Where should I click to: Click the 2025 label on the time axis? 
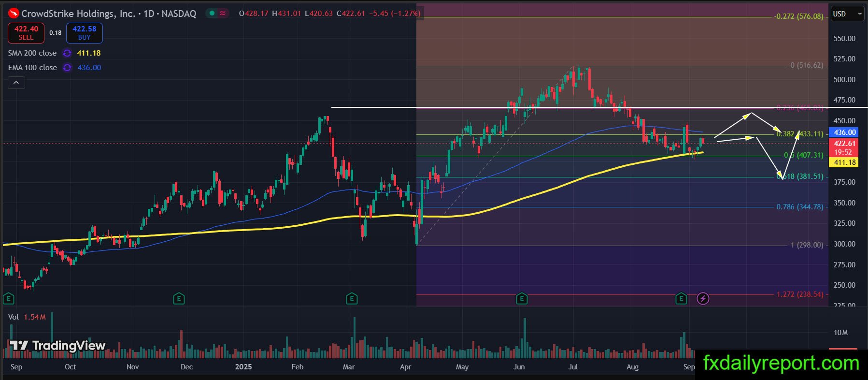(x=243, y=367)
